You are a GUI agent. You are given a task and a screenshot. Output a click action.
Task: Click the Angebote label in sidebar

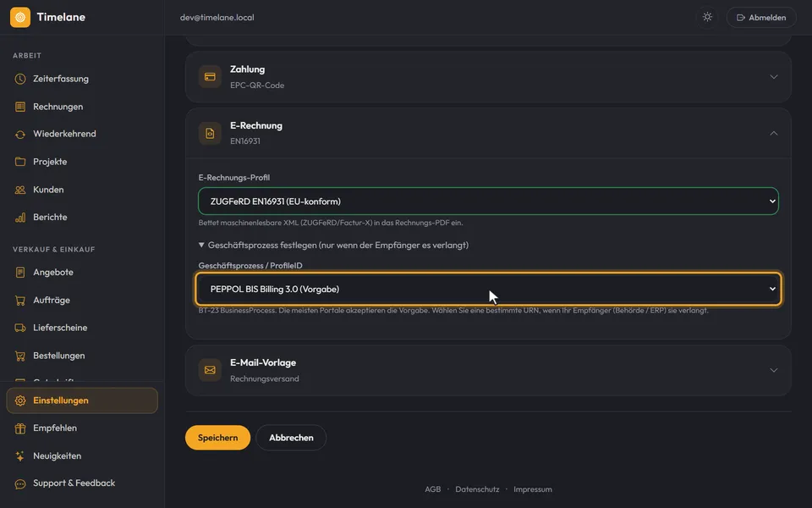[53, 272]
